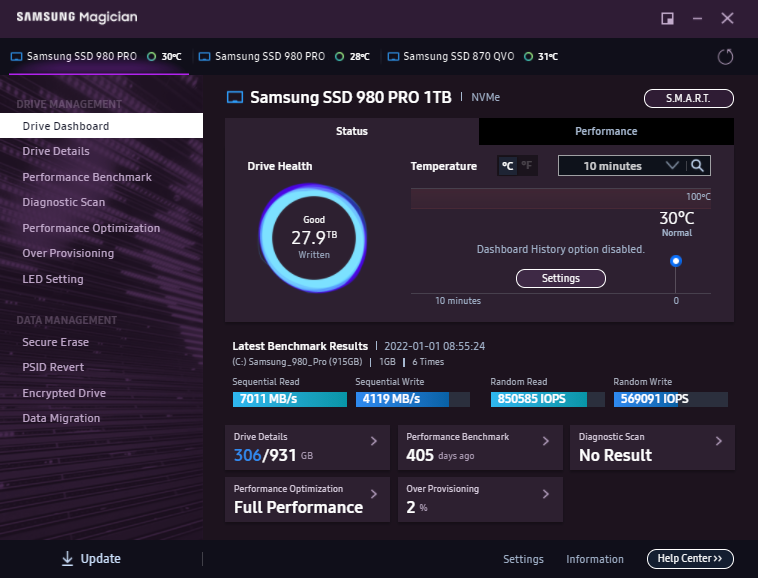Viewport: 758px width, 578px height.
Task: Expand the Drive Details card arrow
Action: click(x=374, y=441)
